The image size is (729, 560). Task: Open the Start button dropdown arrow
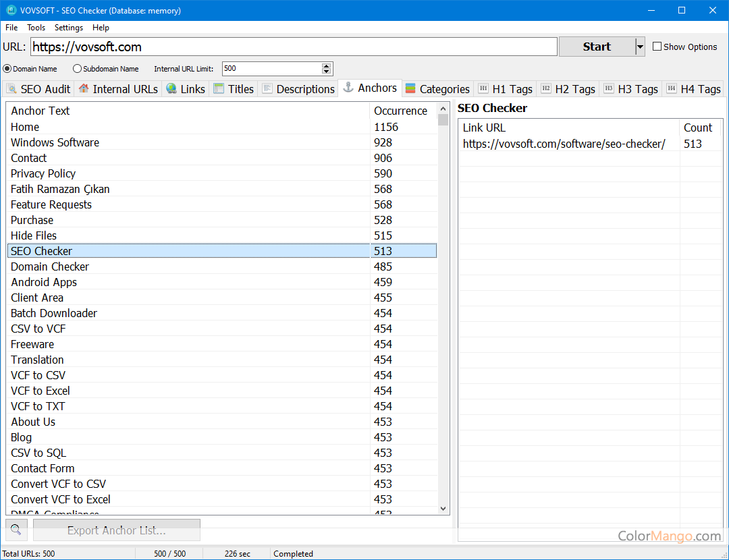point(640,47)
